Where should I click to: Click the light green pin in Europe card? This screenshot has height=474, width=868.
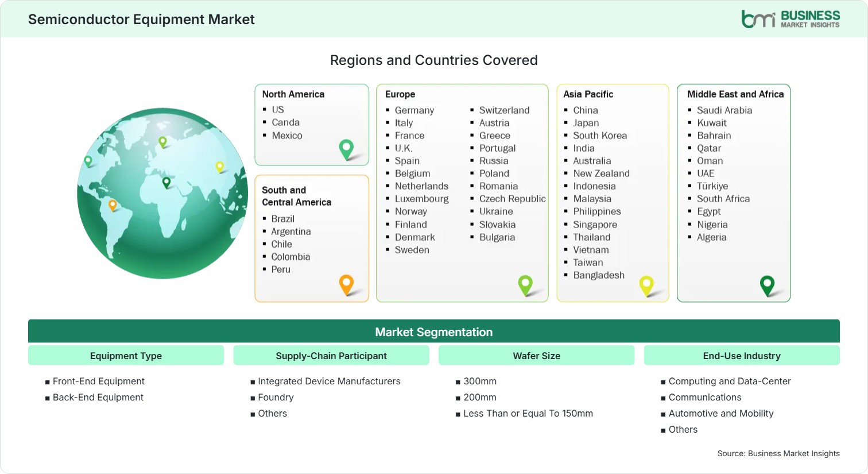tap(525, 285)
